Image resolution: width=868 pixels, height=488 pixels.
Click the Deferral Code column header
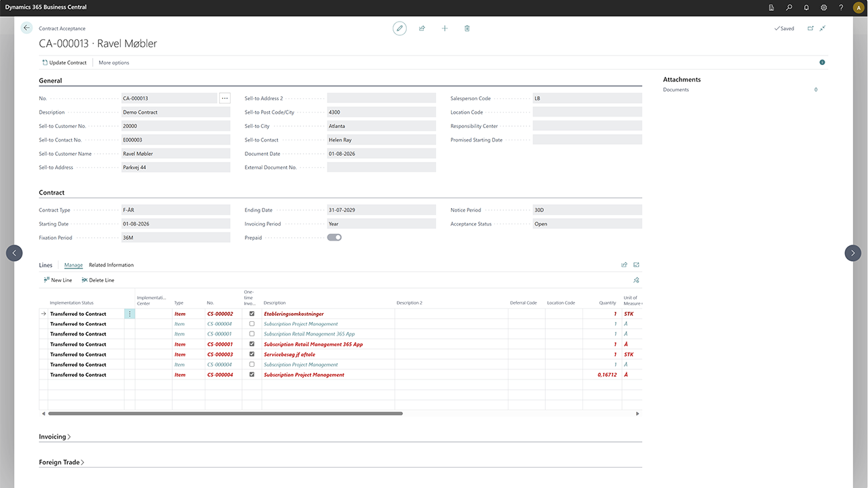[524, 303]
